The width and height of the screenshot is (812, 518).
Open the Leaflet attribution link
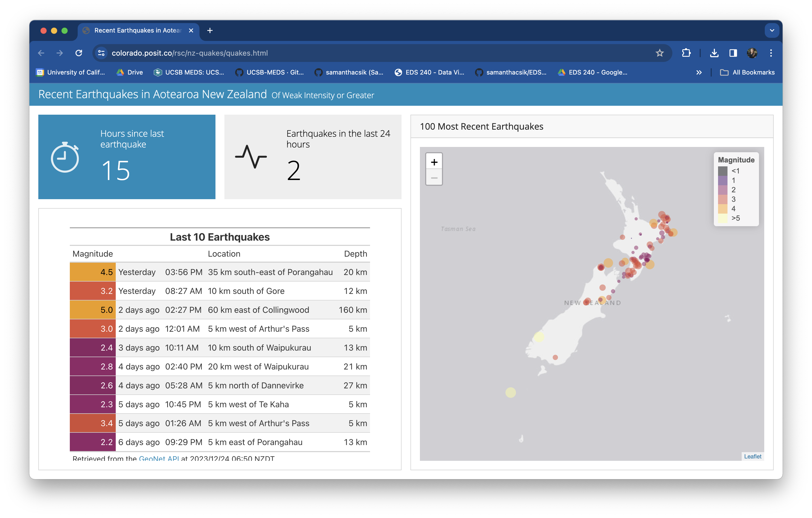(752, 456)
